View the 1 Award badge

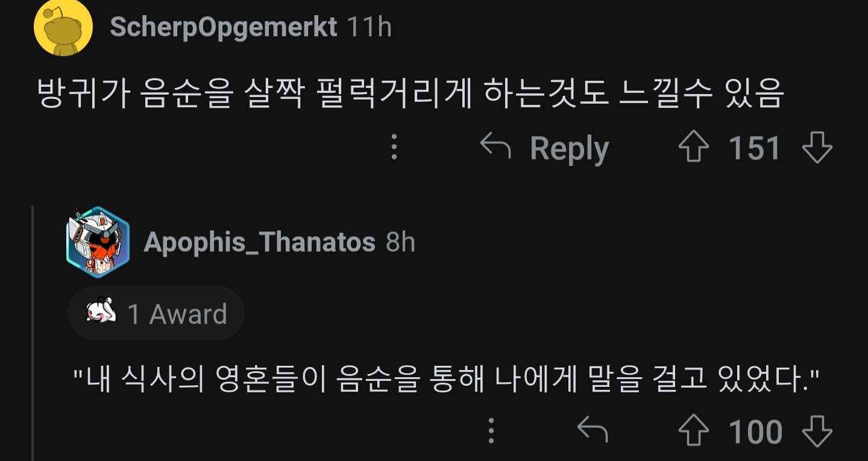coord(156,313)
